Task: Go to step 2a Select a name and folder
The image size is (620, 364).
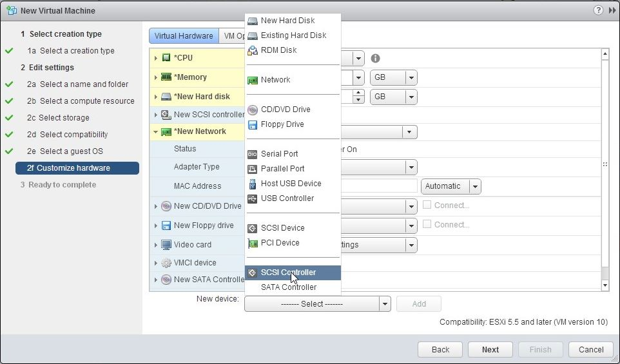Action: (77, 84)
